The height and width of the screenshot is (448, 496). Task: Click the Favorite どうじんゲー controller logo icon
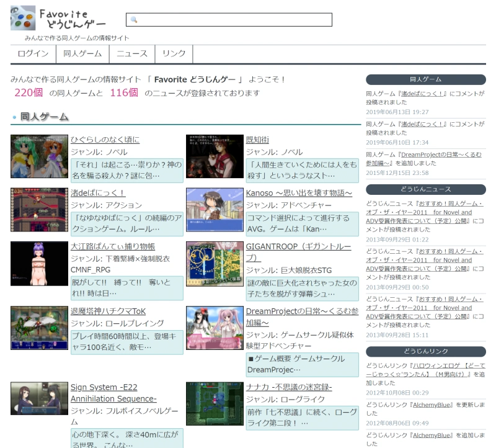(x=19, y=19)
